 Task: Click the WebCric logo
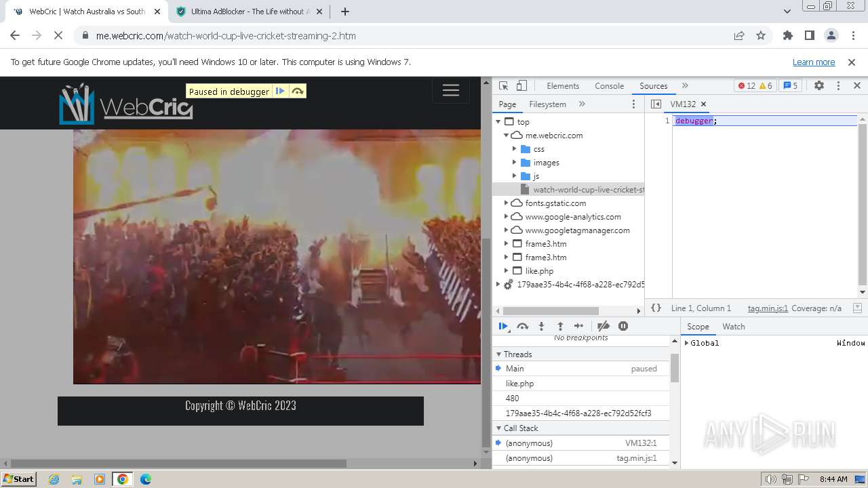126,104
